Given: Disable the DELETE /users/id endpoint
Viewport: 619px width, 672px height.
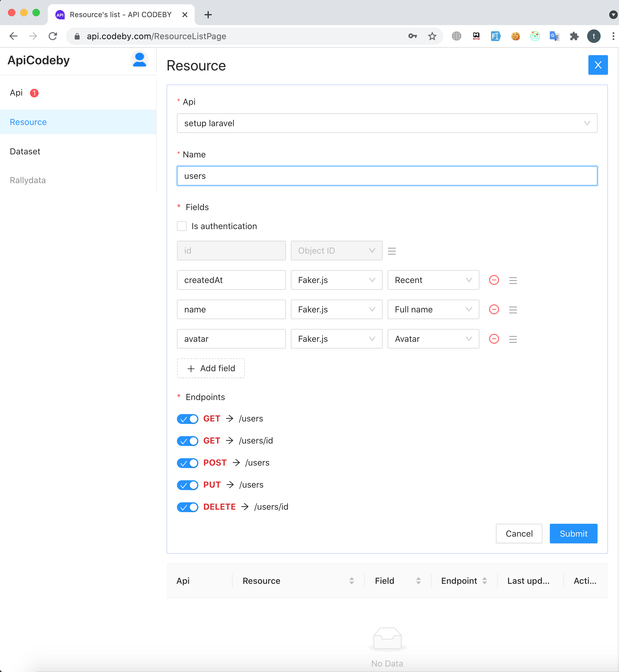Looking at the screenshot, I should (188, 507).
